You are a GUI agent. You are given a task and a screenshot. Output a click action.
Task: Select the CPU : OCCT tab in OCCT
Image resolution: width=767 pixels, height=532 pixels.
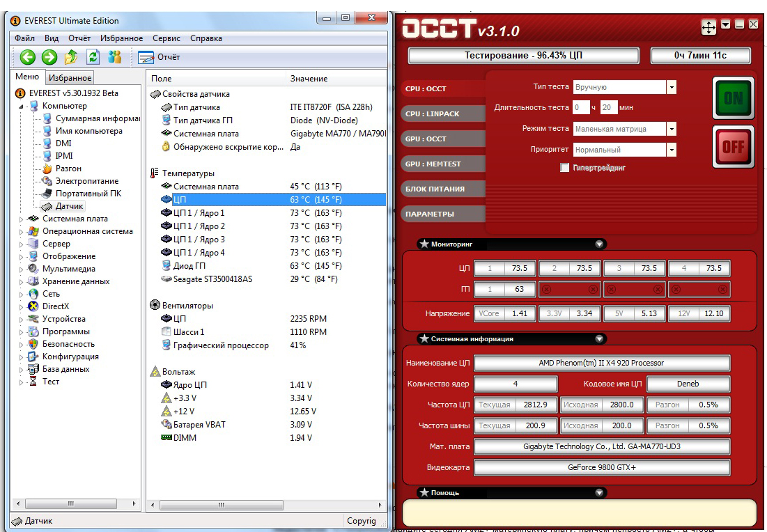pyautogui.click(x=442, y=88)
